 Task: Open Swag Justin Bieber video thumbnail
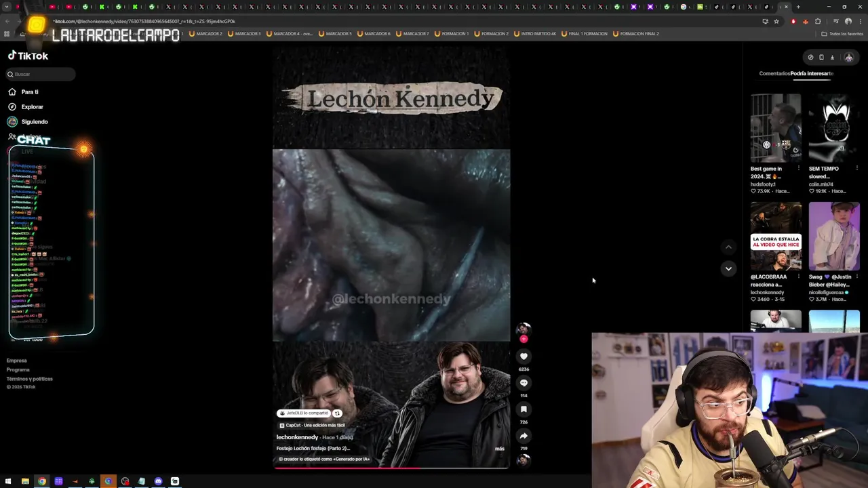pyautogui.click(x=834, y=236)
